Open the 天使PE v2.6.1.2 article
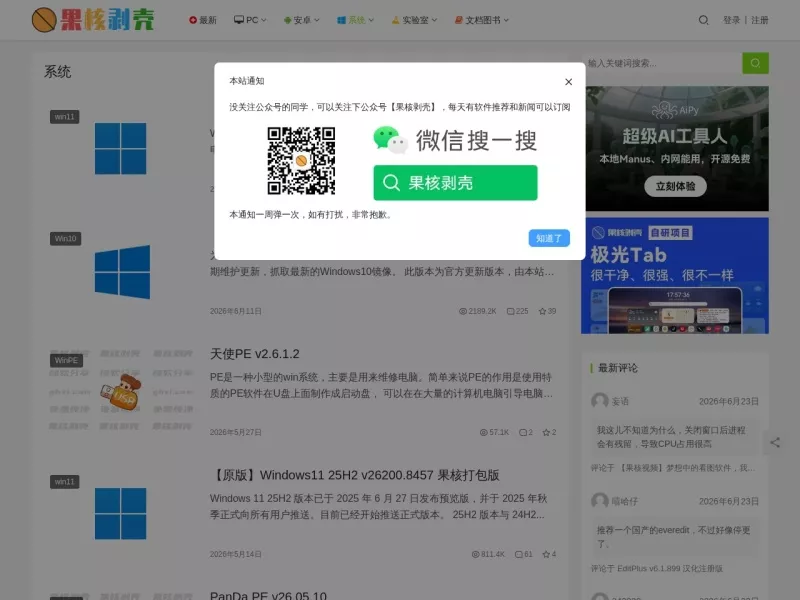 tap(255, 354)
